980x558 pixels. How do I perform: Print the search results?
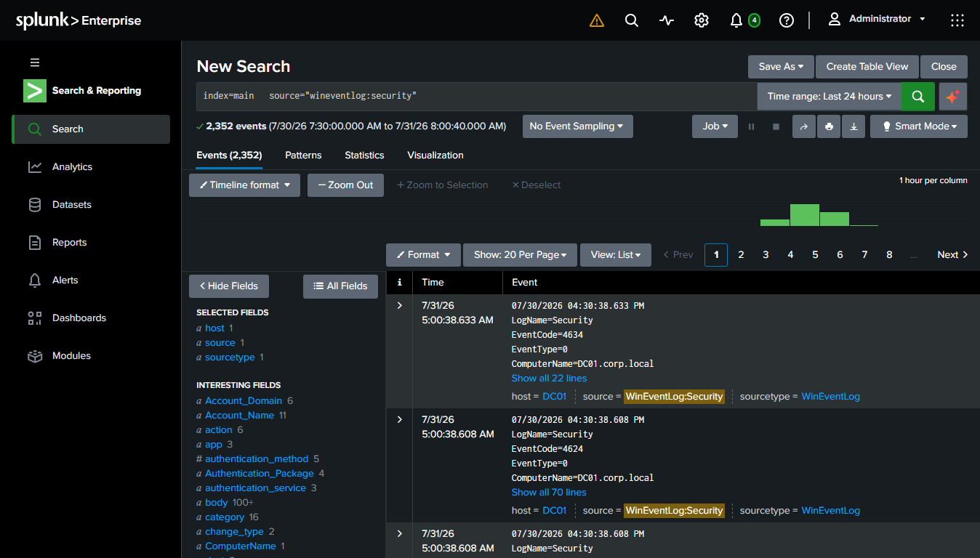click(x=829, y=126)
